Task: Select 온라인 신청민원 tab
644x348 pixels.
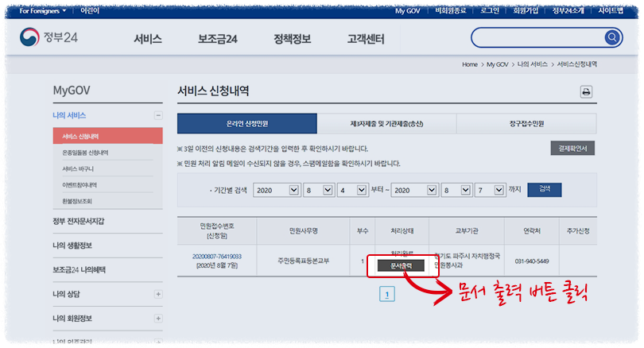Action: pyautogui.click(x=247, y=123)
